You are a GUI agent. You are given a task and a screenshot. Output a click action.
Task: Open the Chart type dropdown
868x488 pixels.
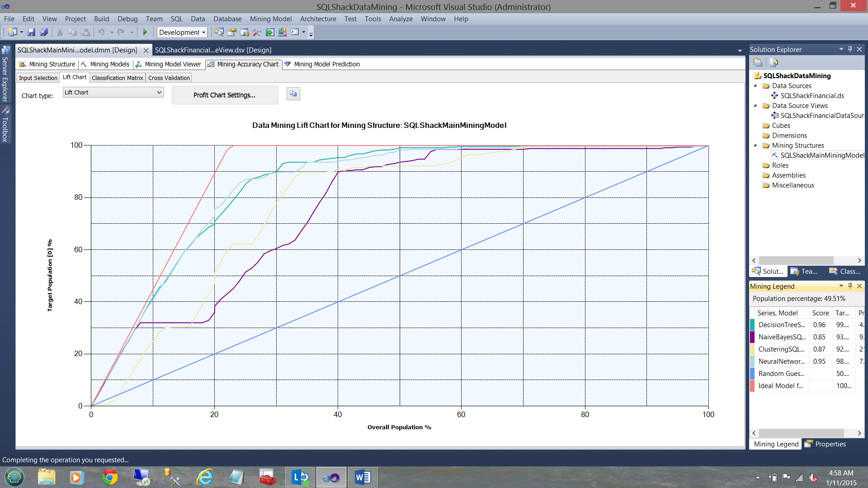(113, 92)
